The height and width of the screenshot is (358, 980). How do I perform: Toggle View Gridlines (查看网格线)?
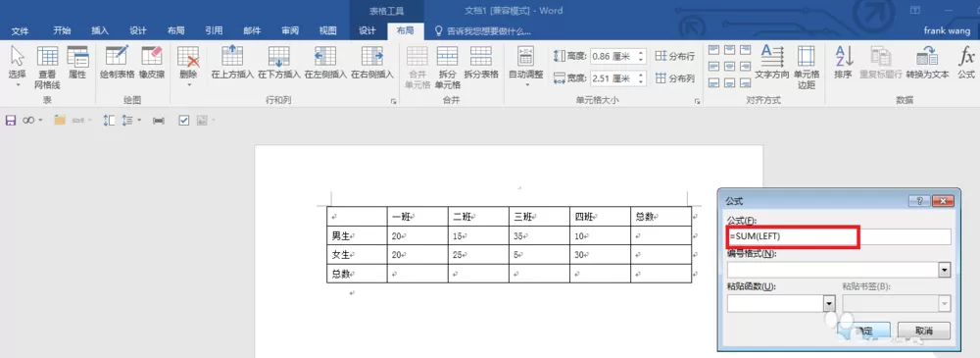(x=47, y=67)
